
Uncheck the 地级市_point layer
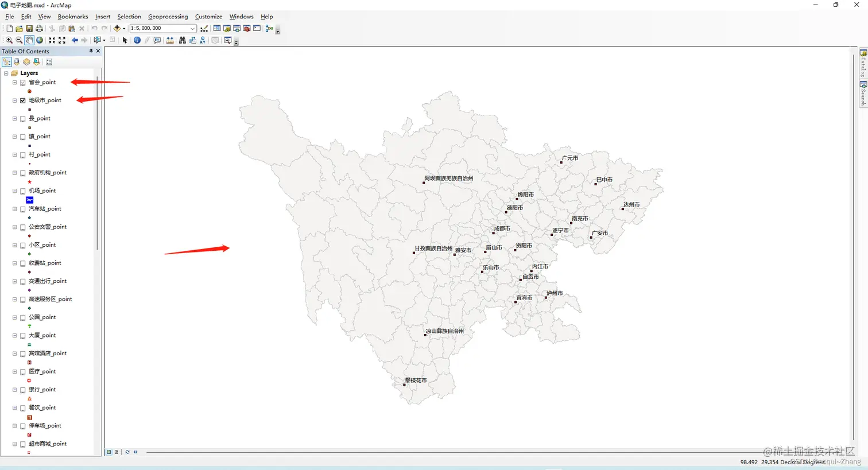pos(23,100)
